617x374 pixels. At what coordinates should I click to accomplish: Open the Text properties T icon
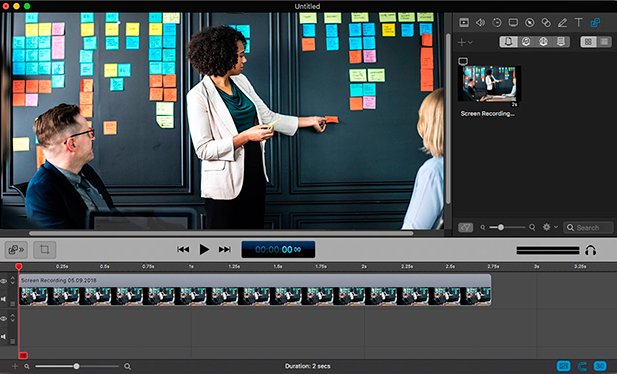click(578, 23)
